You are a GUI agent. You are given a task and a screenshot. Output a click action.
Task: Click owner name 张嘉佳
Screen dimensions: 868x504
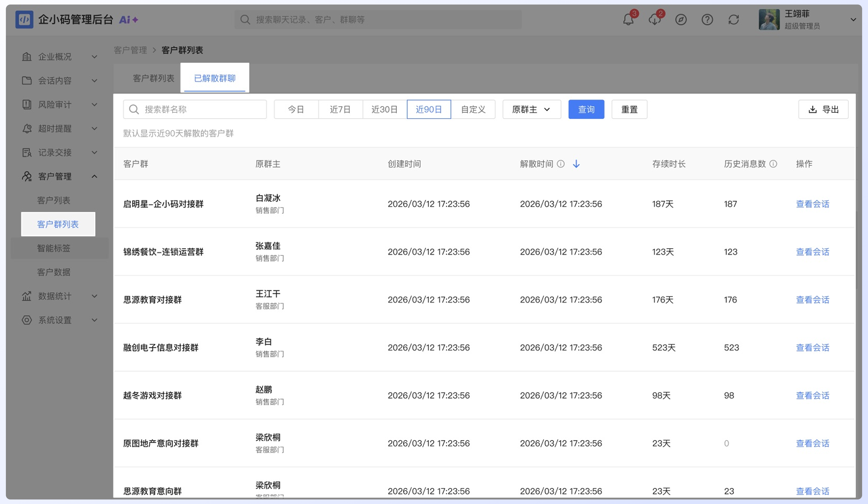[268, 246]
